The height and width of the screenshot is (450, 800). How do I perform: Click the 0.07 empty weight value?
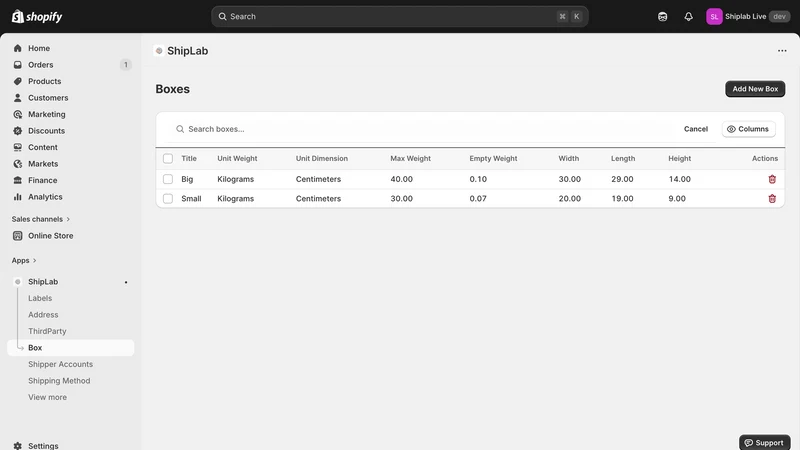[x=478, y=198]
